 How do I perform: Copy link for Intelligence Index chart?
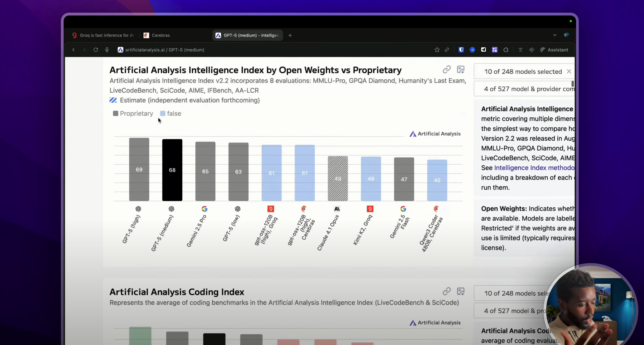tap(447, 70)
